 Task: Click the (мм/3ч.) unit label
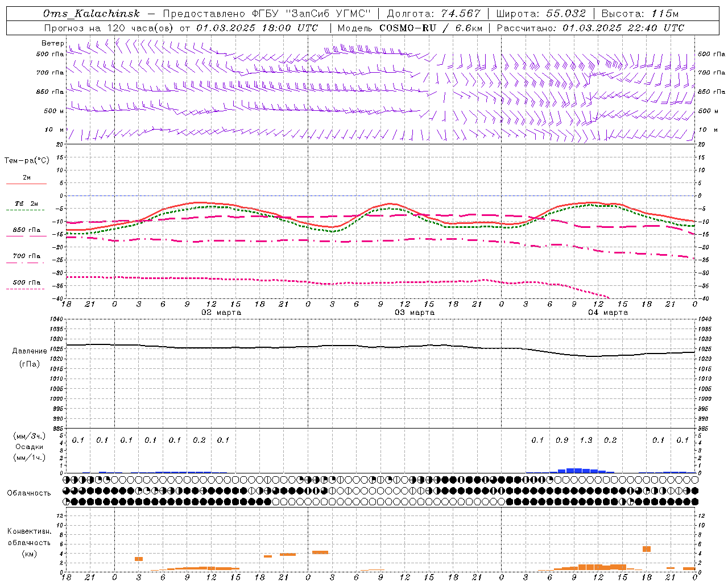29,436
